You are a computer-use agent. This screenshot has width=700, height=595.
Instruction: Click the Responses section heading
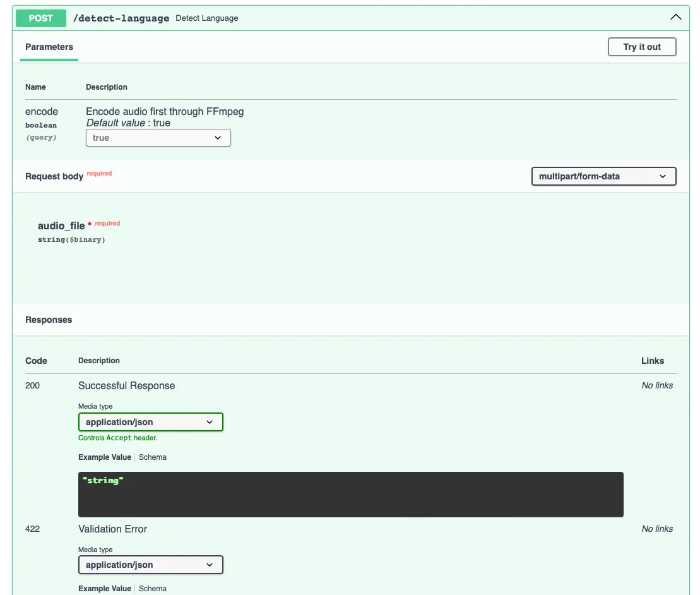(49, 320)
